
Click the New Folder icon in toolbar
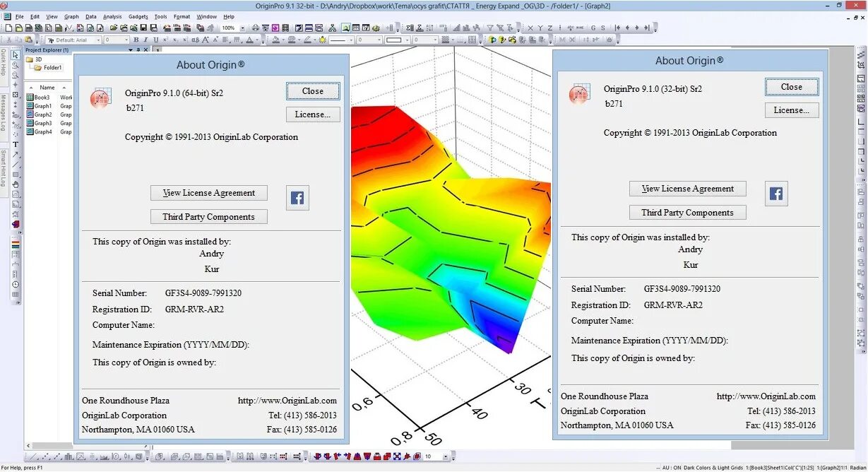tap(19, 28)
